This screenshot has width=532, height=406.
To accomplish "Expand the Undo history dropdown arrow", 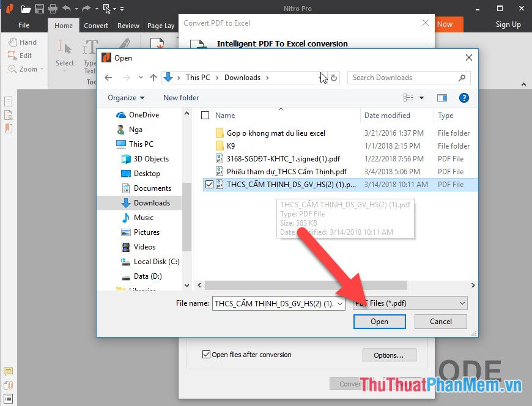I will pos(76,9).
